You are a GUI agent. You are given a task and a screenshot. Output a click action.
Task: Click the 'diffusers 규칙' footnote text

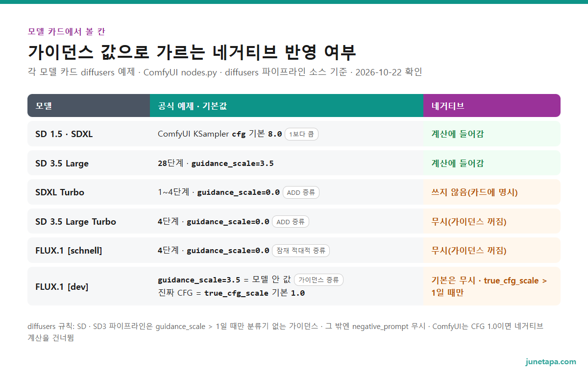pyautogui.click(x=286, y=332)
